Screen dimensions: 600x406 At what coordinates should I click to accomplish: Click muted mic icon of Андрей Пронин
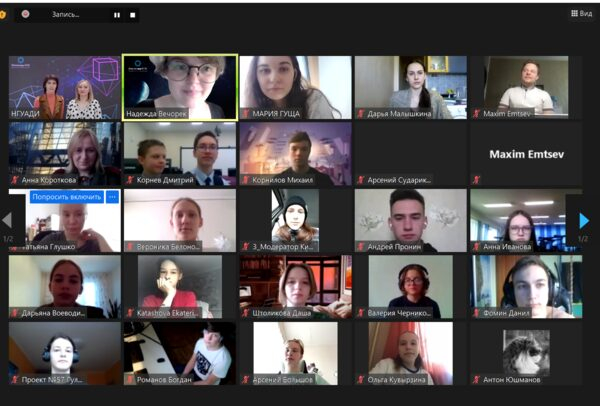[x=361, y=247]
